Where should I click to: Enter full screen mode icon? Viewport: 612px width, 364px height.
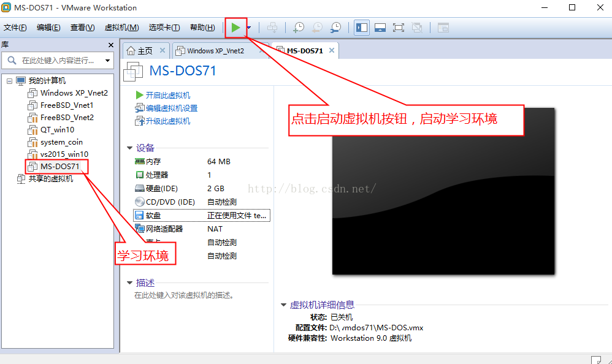coord(399,28)
